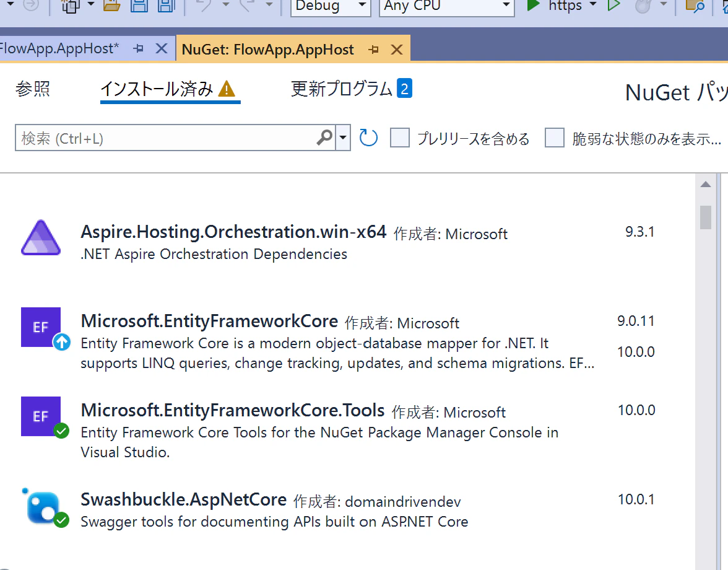The height and width of the screenshot is (570, 728).
Task: Click the New Project toolbar icon
Action: [71, 6]
